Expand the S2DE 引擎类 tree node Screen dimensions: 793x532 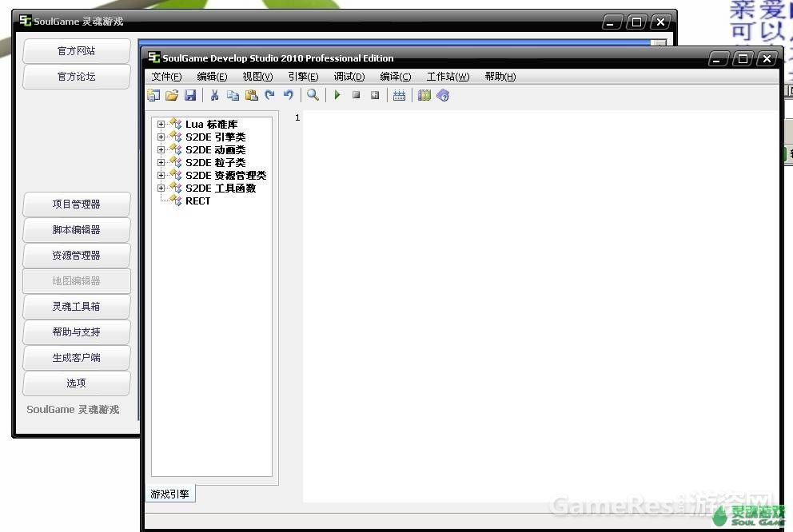pos(161,137)
